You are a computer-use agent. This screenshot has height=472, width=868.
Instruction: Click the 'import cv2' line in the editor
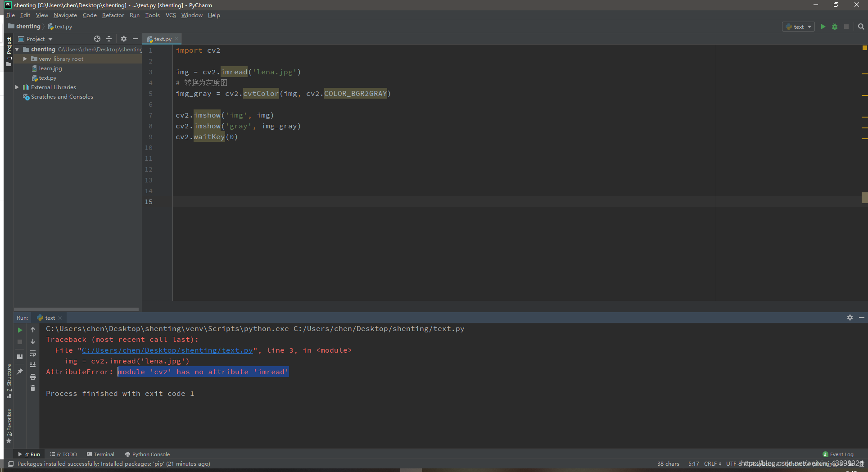click(x=198, y=50)
